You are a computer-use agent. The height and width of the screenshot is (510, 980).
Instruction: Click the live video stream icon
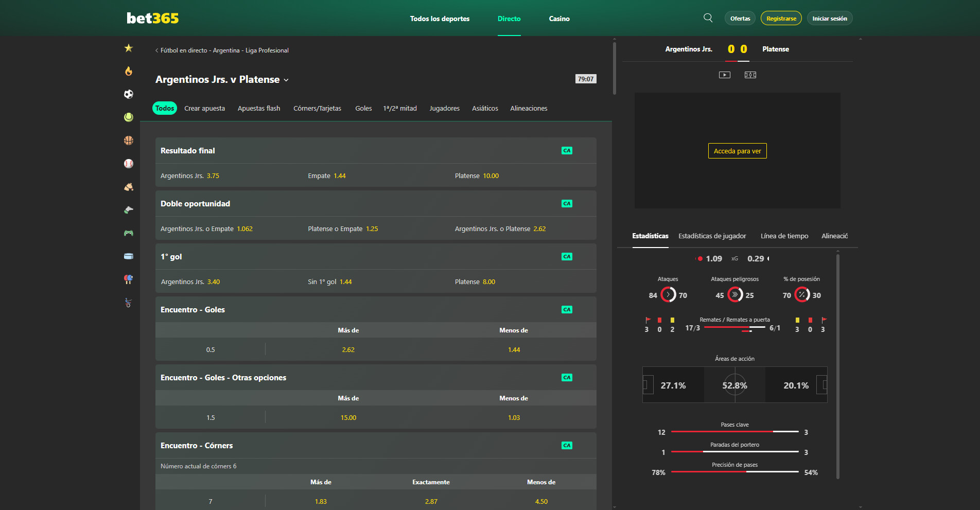pyautogui.click(x=725, y=75)
